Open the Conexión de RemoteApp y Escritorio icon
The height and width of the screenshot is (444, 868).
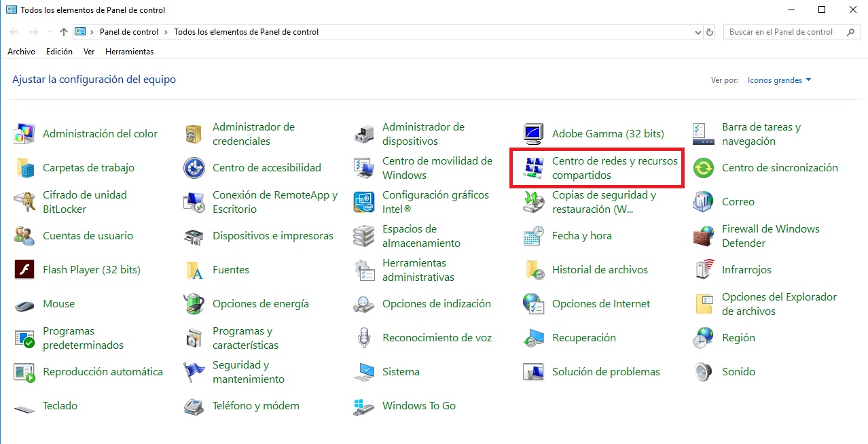coord(194,202)
